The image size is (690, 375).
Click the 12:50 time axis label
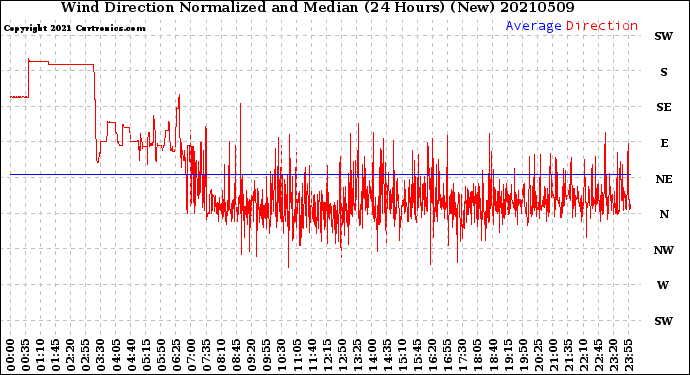pyautogui.click(x=342, y=355)
